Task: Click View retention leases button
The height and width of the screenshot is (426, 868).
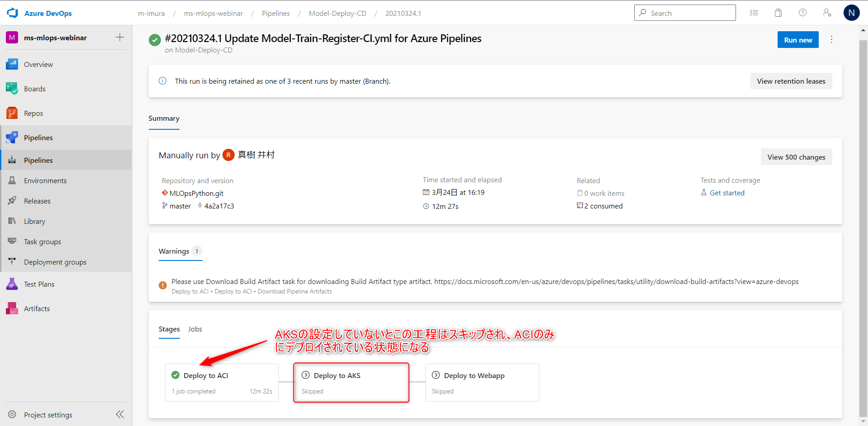Action: [791, 81]
